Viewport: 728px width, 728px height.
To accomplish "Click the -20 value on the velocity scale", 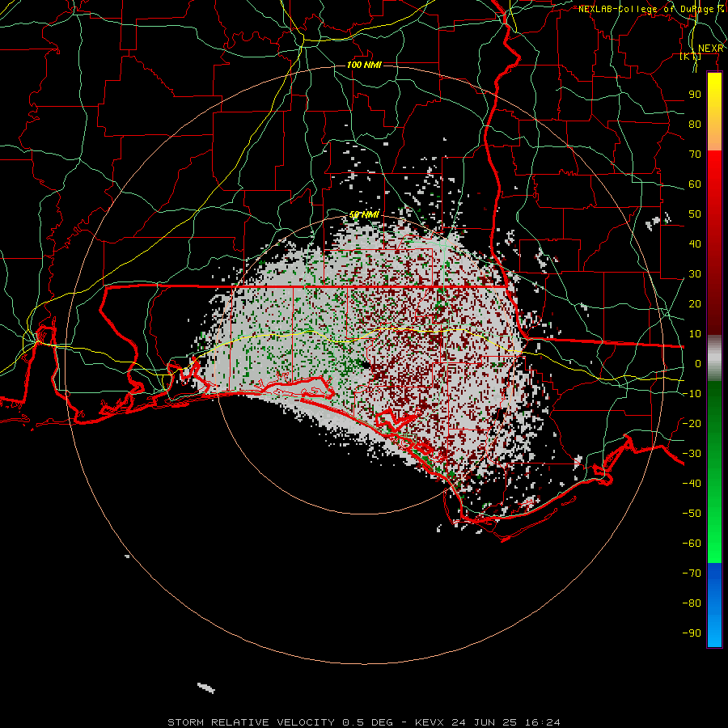I will click(692, 423).
